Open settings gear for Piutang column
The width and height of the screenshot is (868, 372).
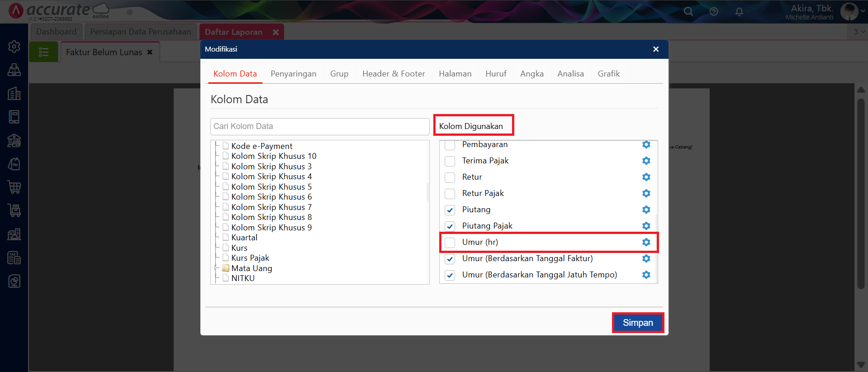coord(646,210)
